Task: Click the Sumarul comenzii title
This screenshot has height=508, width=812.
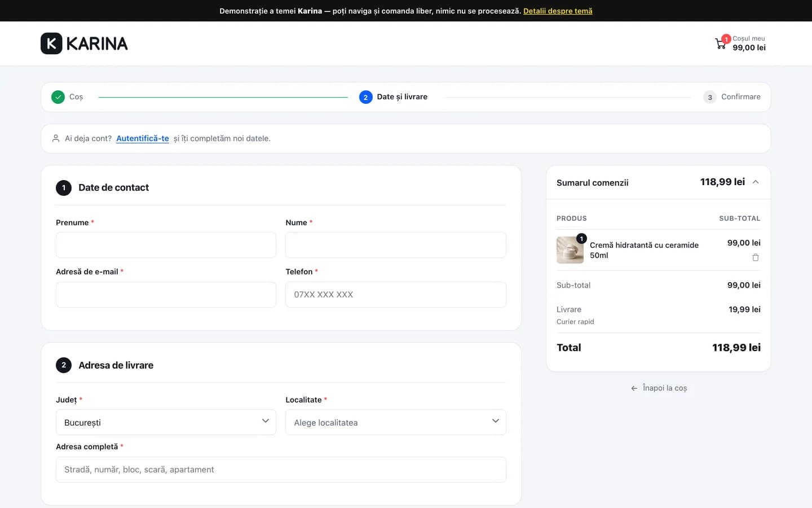Action: coord(592,183)
